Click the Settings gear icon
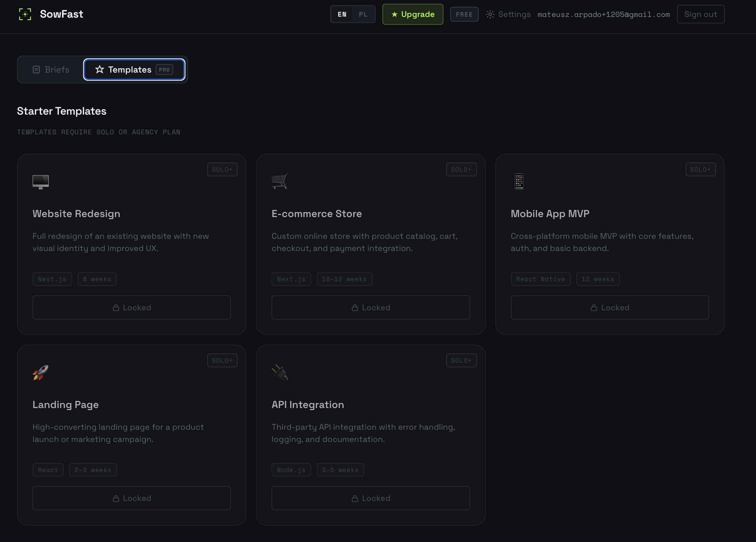The height and width of the screenshot is (542, 756). point(490,14)
